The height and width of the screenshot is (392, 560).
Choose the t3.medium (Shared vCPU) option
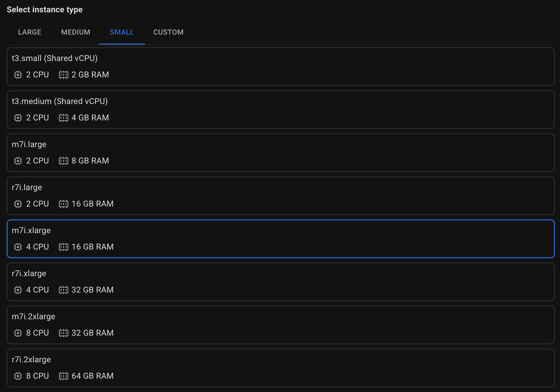click(281, 110)
